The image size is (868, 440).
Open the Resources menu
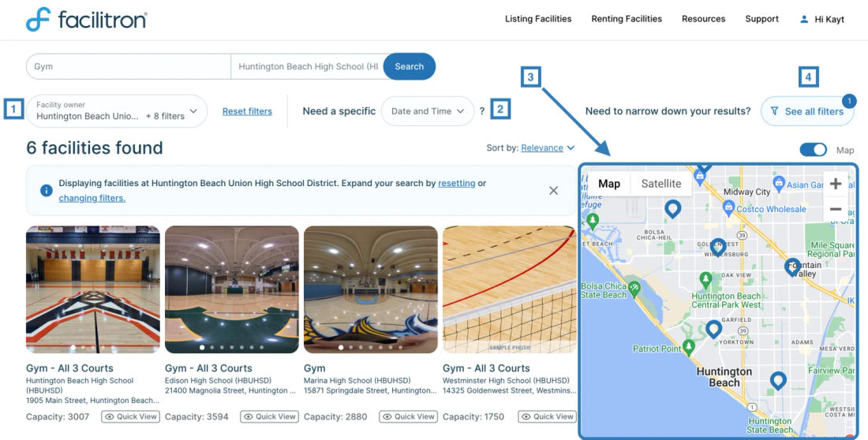(704, 19)
